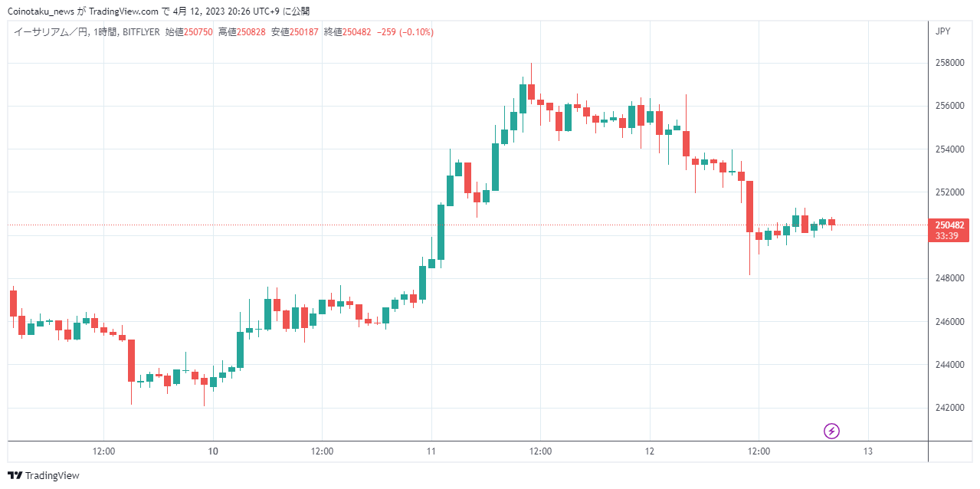Click the 始値 open value 250750
Screen dimensions: 980x489
click(x=198, y=32)
